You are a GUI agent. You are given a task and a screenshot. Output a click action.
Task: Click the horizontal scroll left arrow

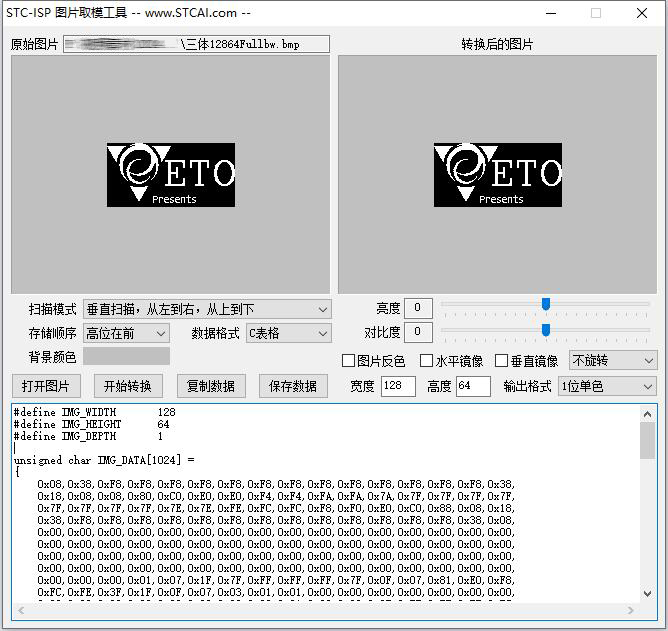tap(21, 610)
